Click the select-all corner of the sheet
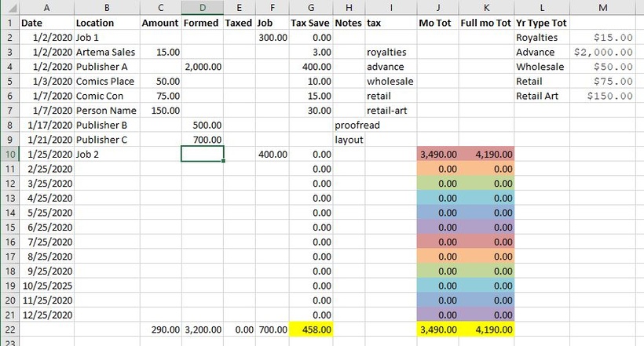 [x=10, y=7]
